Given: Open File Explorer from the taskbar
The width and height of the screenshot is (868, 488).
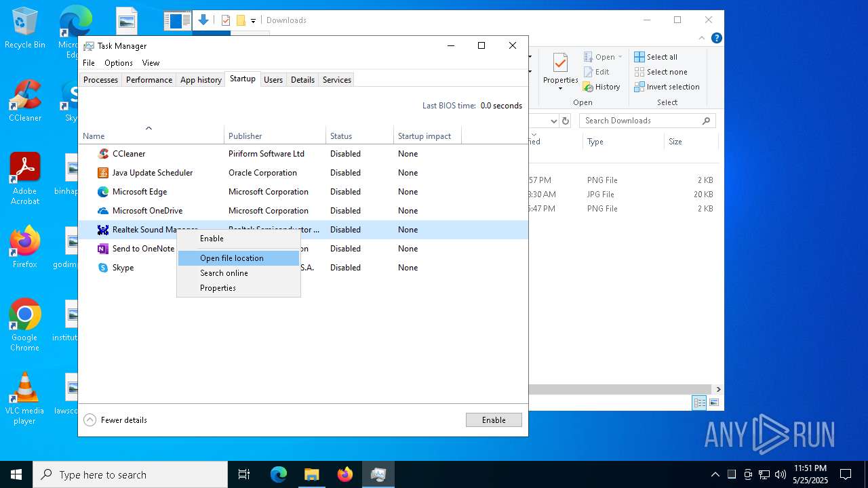Looking at the screenshot, I should click(x=312, y=474).
